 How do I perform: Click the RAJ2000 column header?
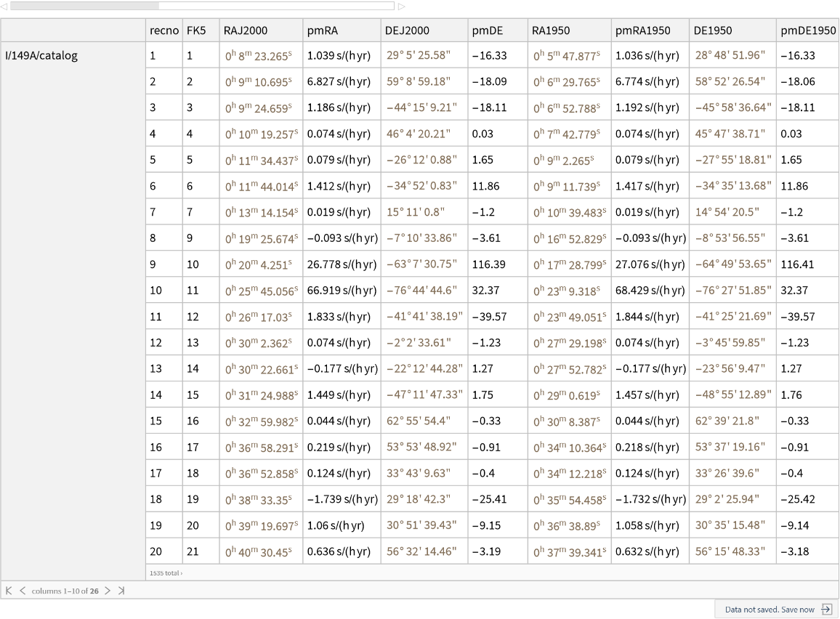tap(246, 31)
